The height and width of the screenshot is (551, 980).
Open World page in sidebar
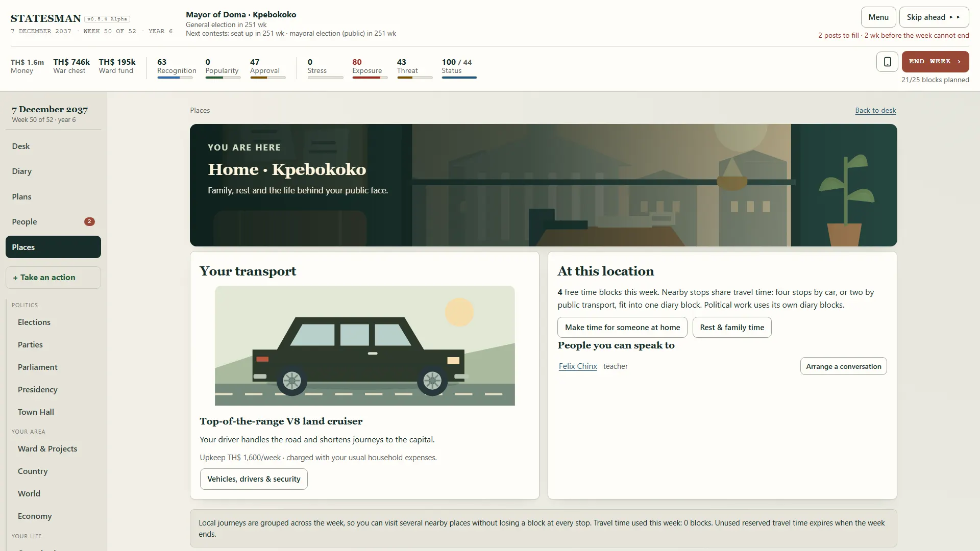(29, 493)
